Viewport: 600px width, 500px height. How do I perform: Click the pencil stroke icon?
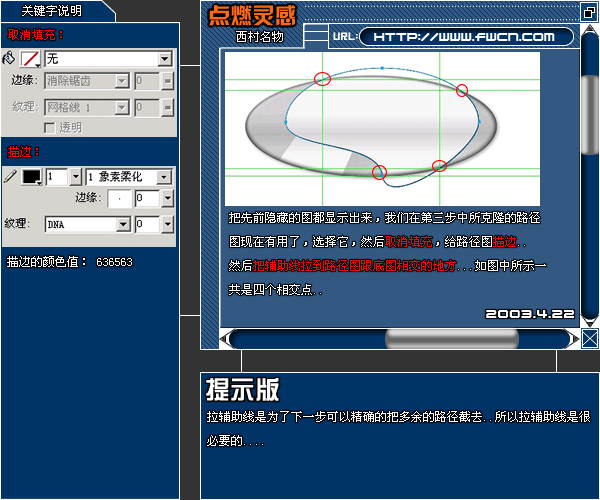(x=11, y=176)
